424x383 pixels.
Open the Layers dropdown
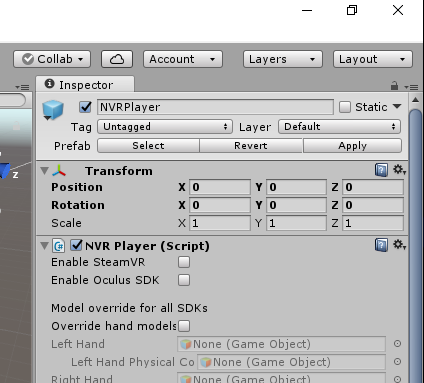point(283,59)
